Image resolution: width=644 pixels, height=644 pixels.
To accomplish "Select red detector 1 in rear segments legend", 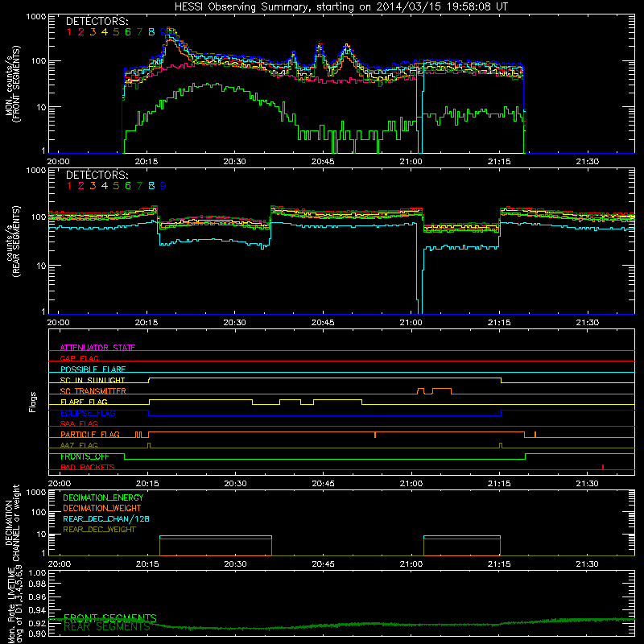I will tap(69, 186).
